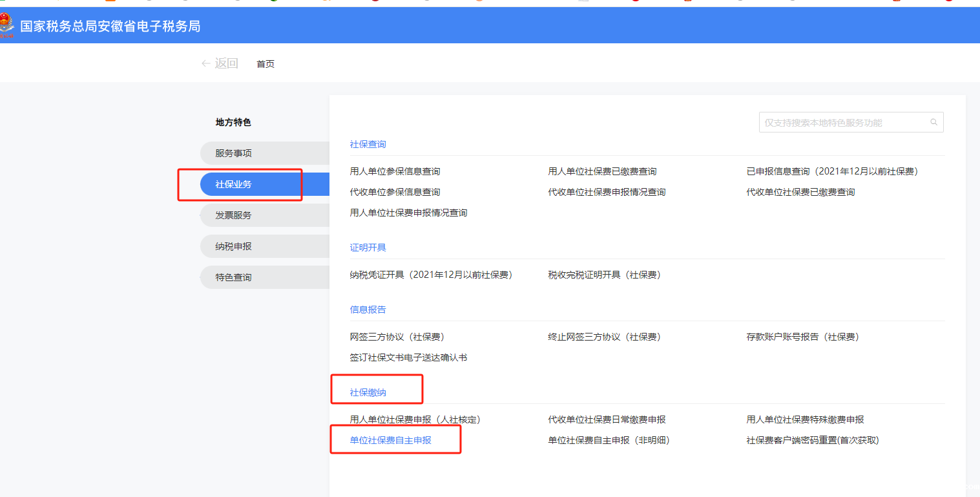Open the 服务事项 sidebar section
This screenshot has width=980, height=497.
click(x=232, y=153)
